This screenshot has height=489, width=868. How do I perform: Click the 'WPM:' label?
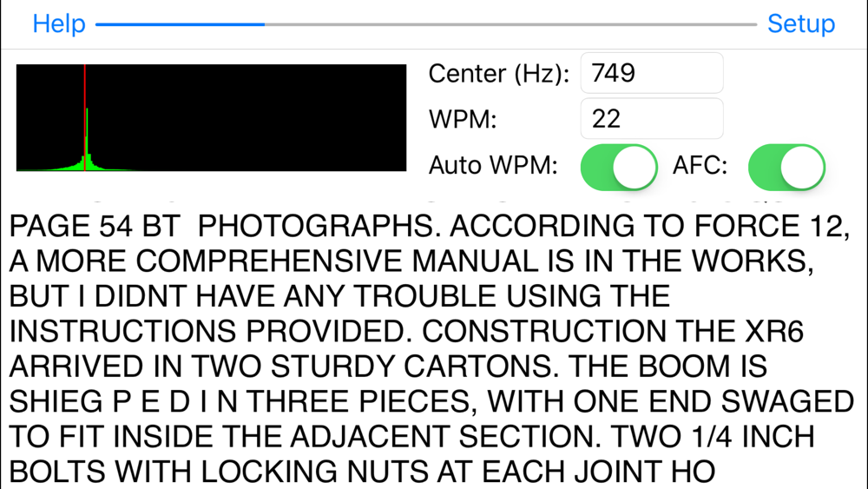click(x=463, y=119)
